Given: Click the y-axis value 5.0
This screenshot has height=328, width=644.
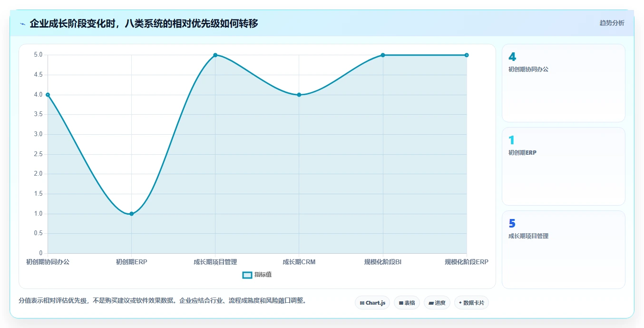Looking at the screenshot, I should tap(38, 55).
